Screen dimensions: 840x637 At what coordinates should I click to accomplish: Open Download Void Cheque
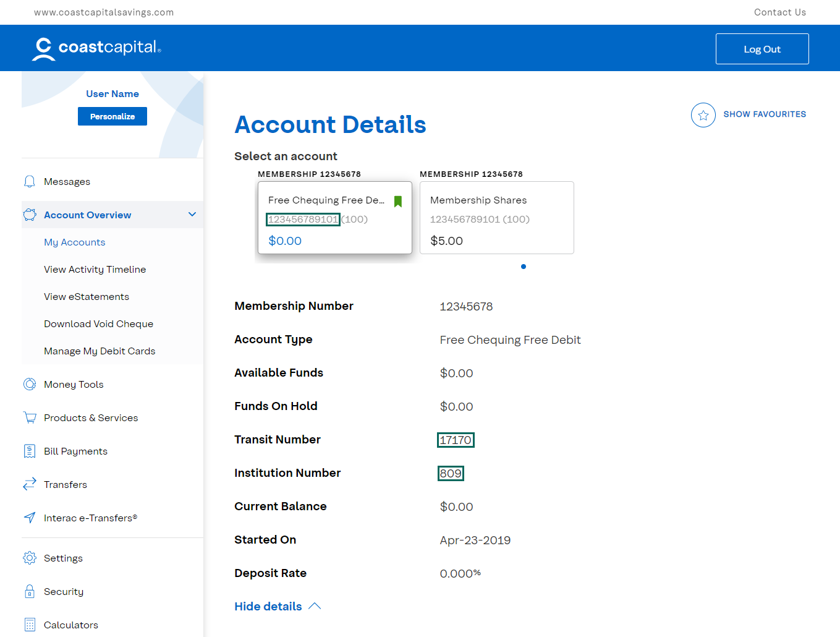(99, 323)
